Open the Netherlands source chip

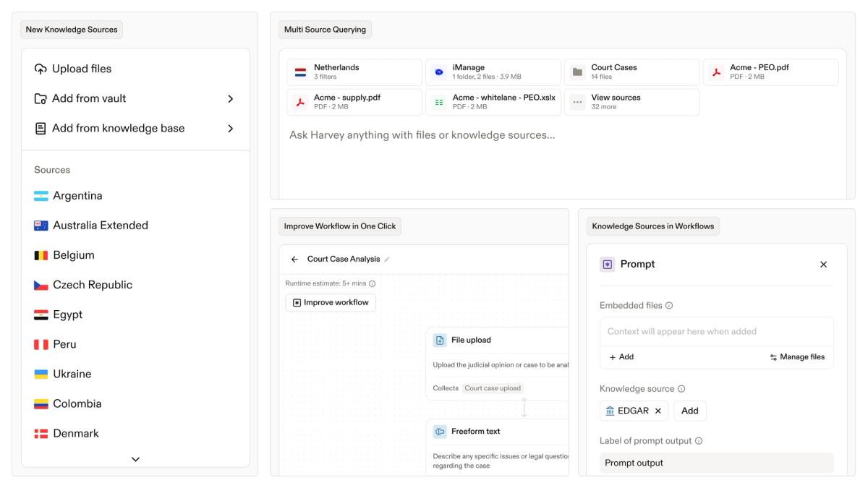(x=354, y=72)
